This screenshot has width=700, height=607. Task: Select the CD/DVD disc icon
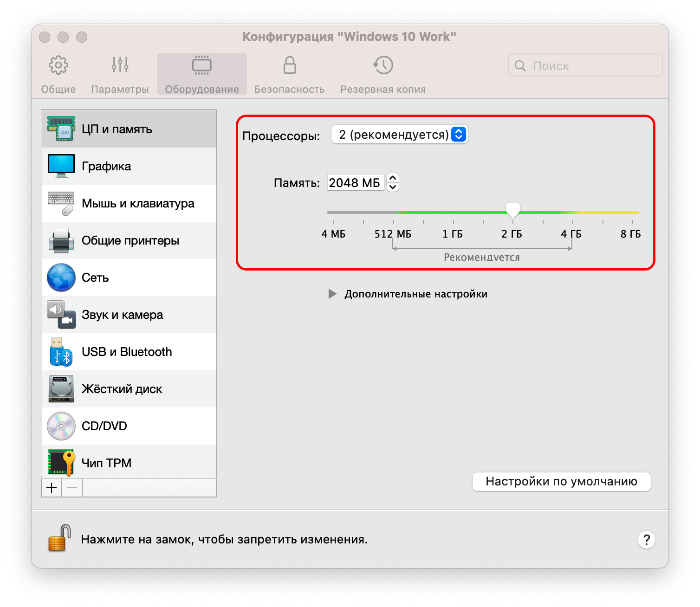[61, 426]
